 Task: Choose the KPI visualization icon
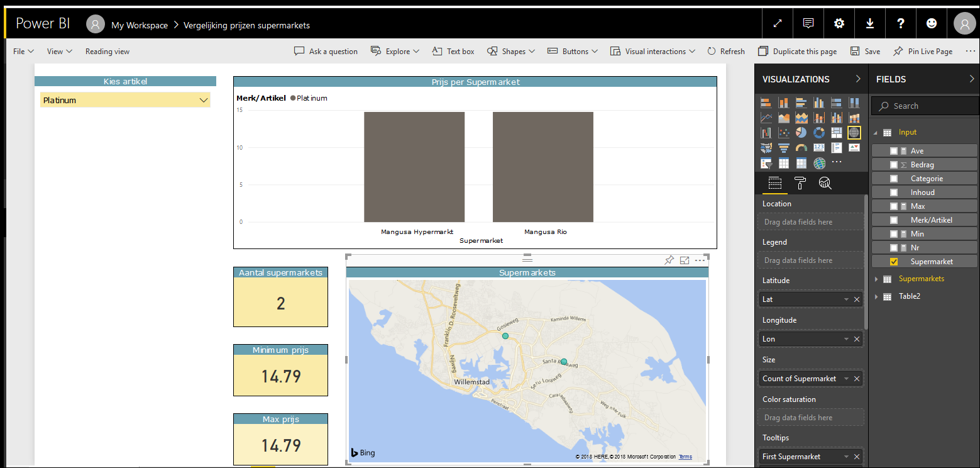pos(854,148)
